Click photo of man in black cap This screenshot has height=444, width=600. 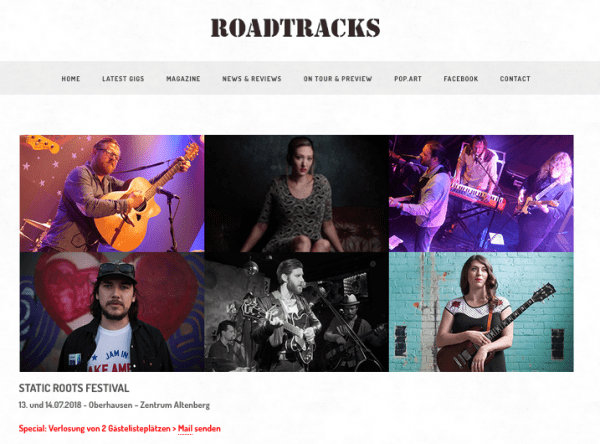click(x=112, y=312)
